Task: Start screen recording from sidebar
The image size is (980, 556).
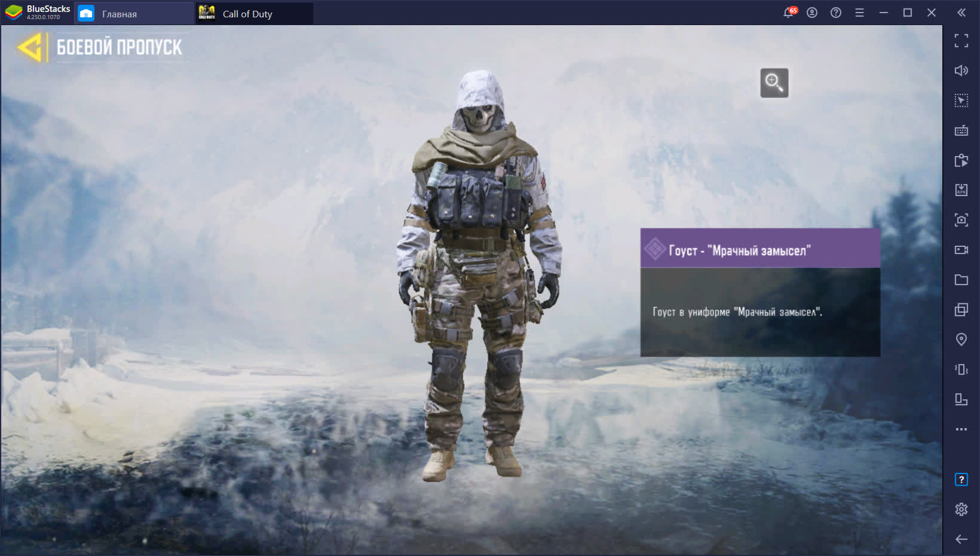Action: pos(961,250)
